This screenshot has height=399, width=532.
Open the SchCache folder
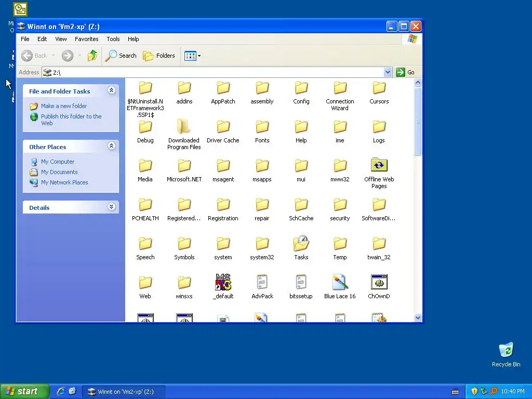point(301,205)
